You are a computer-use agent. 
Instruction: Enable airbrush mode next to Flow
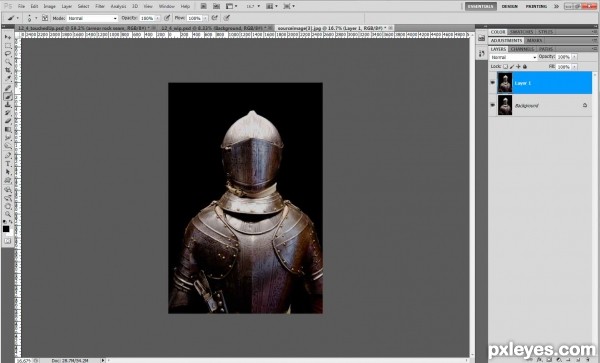pos(215,18)
